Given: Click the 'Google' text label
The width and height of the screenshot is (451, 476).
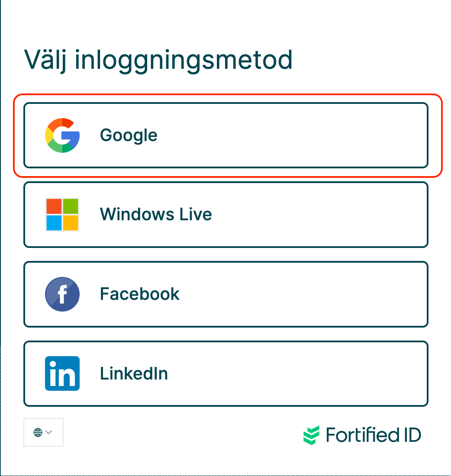Looking at the screenshot, I should pos(129,135).
